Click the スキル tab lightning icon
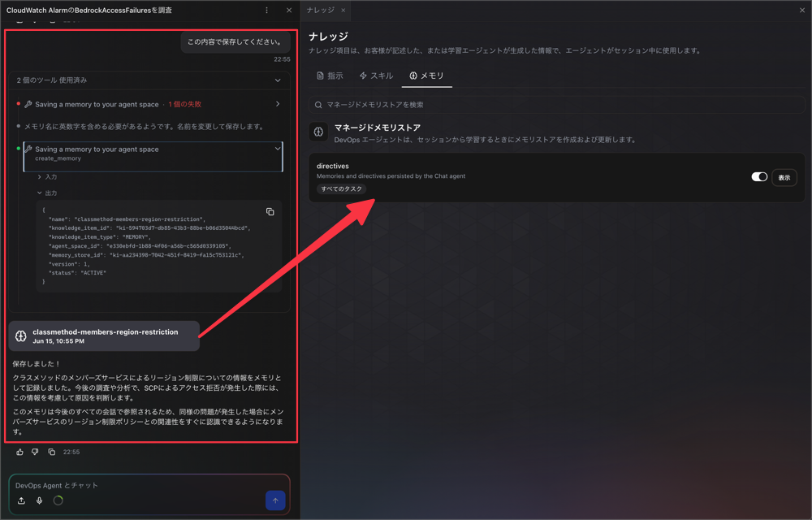 click(363, 76)
